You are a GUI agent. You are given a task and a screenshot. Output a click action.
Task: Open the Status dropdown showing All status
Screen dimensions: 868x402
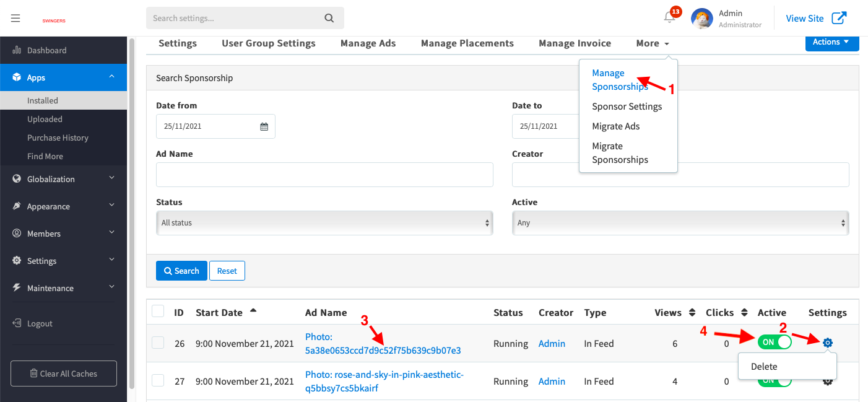tap(324, 223)
